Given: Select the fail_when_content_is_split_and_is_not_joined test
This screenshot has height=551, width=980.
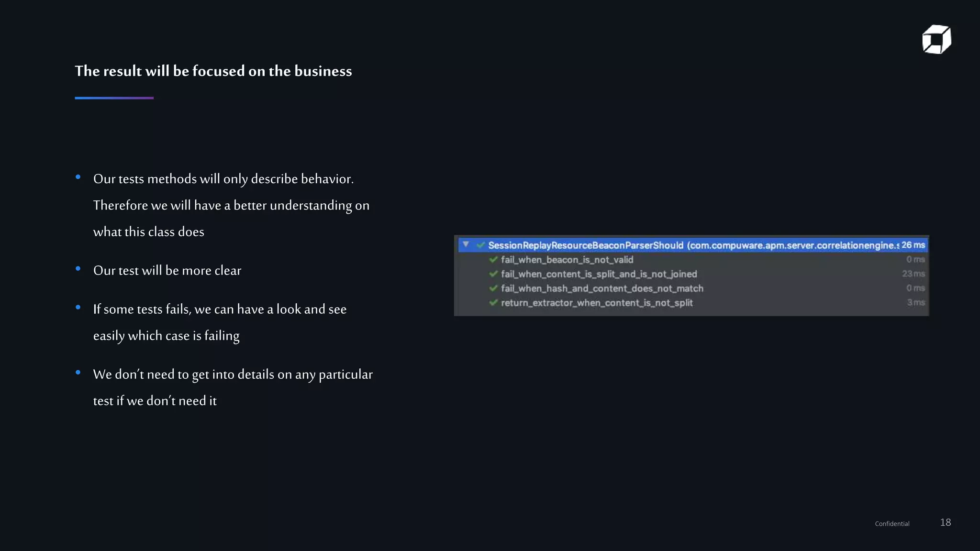Looking at the screenshot, I should click(599, 274).
